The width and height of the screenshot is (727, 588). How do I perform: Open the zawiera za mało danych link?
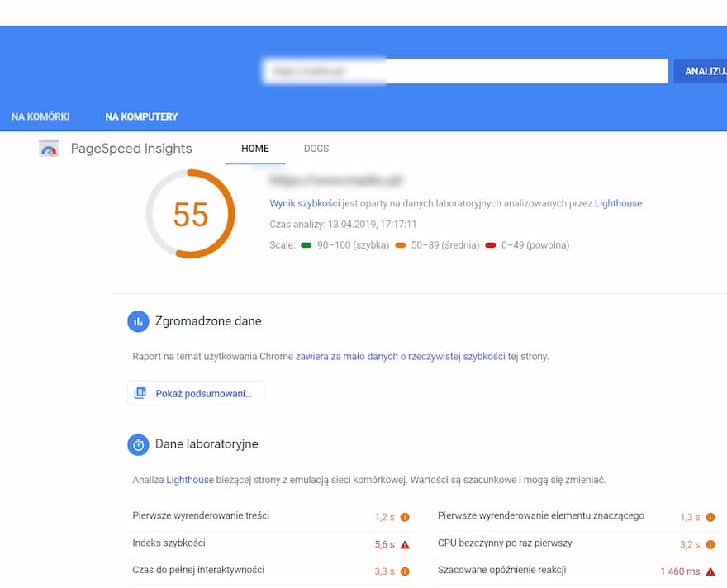tap(400, 356)
